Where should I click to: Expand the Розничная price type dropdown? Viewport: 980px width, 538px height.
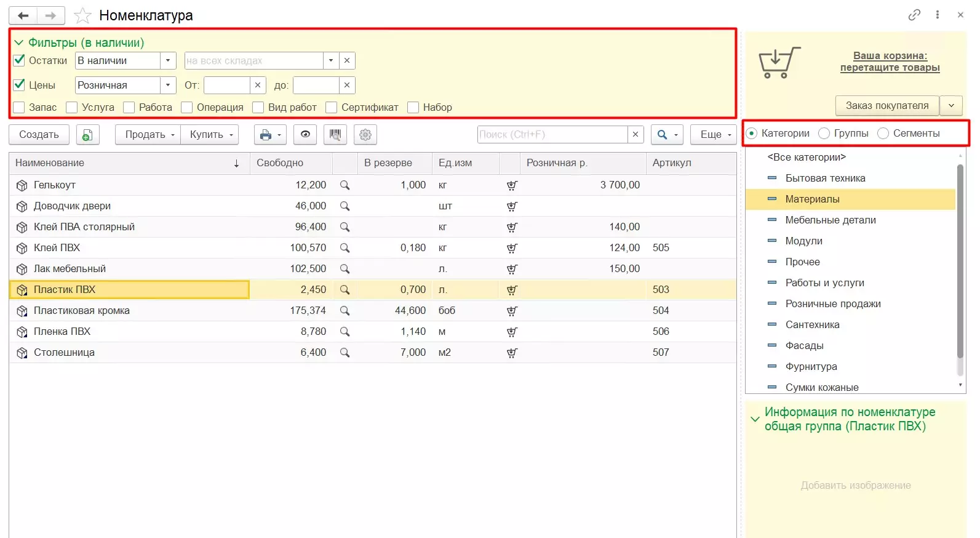tap(168, 86)
